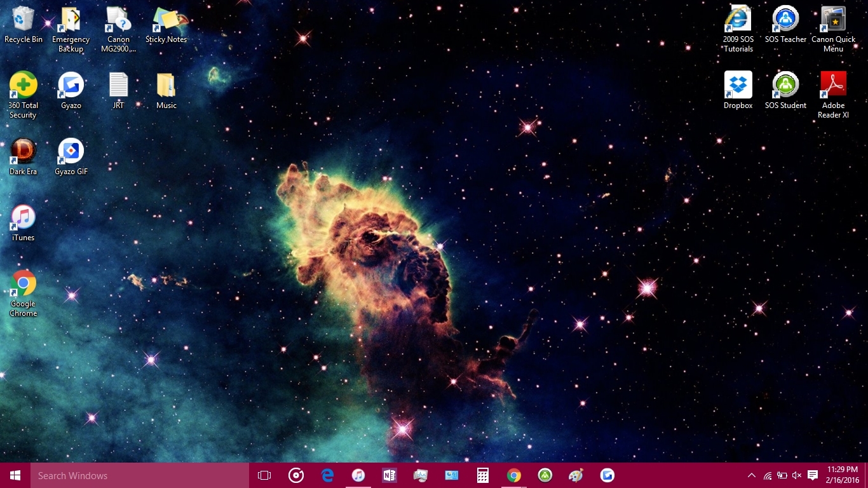Open the green SOS taskbar icon
Viewport: 868px width, 488px height.
545,475
